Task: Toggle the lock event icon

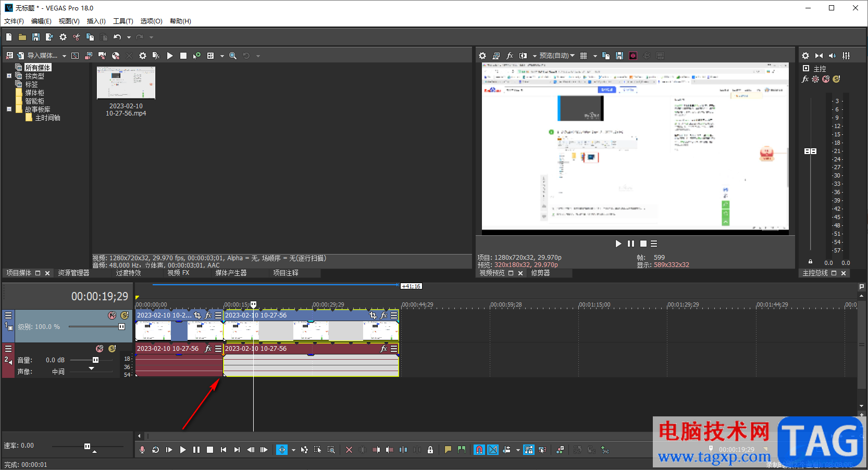Action: pyautogui.click(x=430, y=450)
